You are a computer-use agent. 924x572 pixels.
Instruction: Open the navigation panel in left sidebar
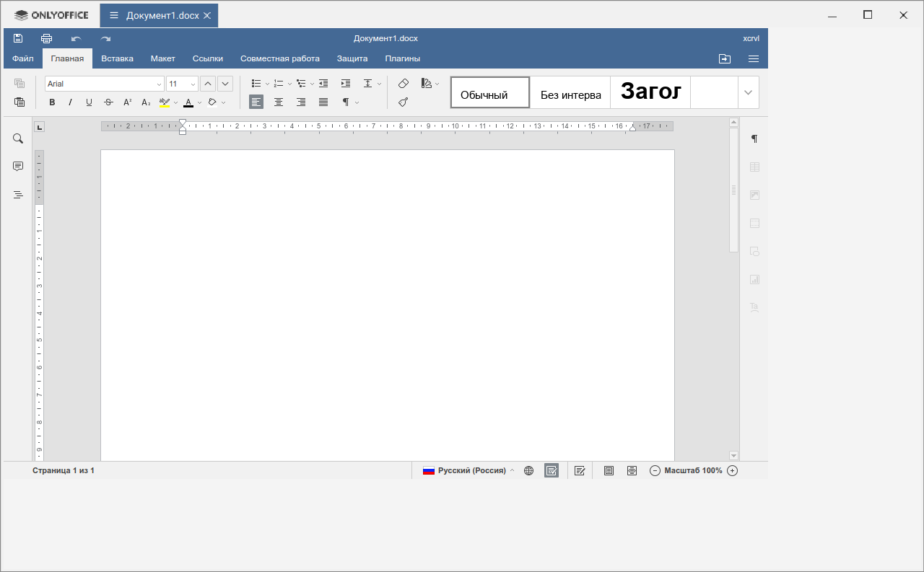18,195
